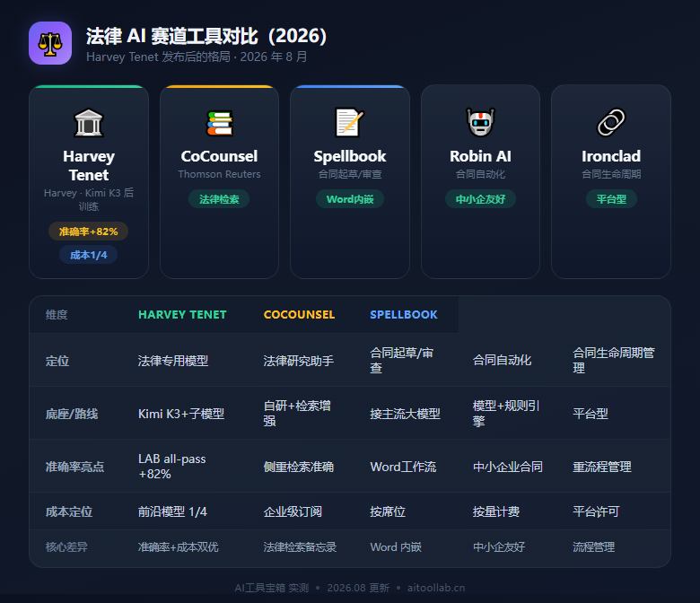
Task: Select the COCOUNSEL column header
Action: pyautogui.click(x=299, y=315)
